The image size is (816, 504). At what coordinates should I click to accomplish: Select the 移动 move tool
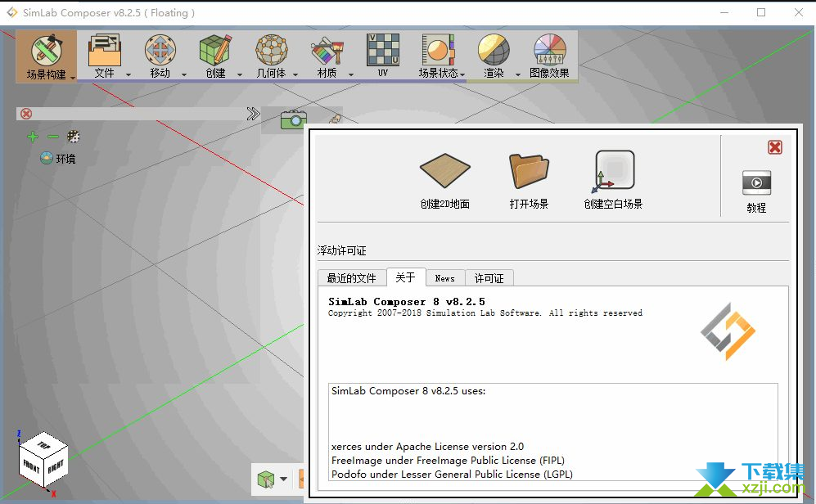pos(160,56)
